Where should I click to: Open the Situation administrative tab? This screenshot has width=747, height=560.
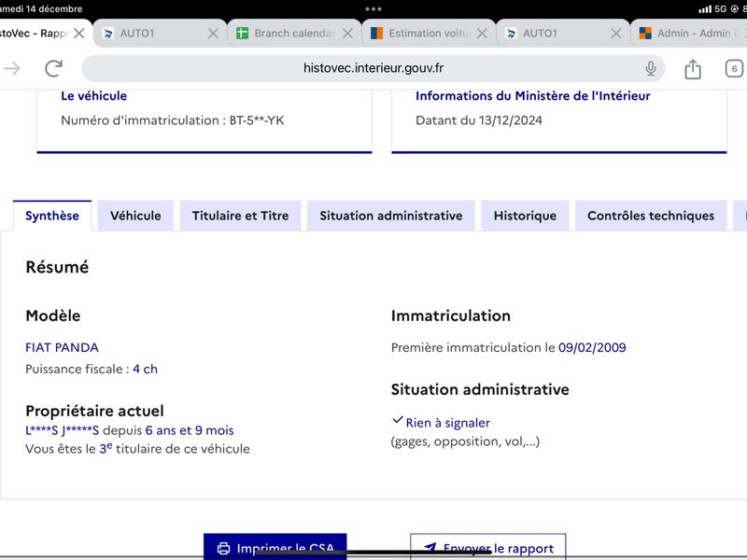click(x=390, y=216)
